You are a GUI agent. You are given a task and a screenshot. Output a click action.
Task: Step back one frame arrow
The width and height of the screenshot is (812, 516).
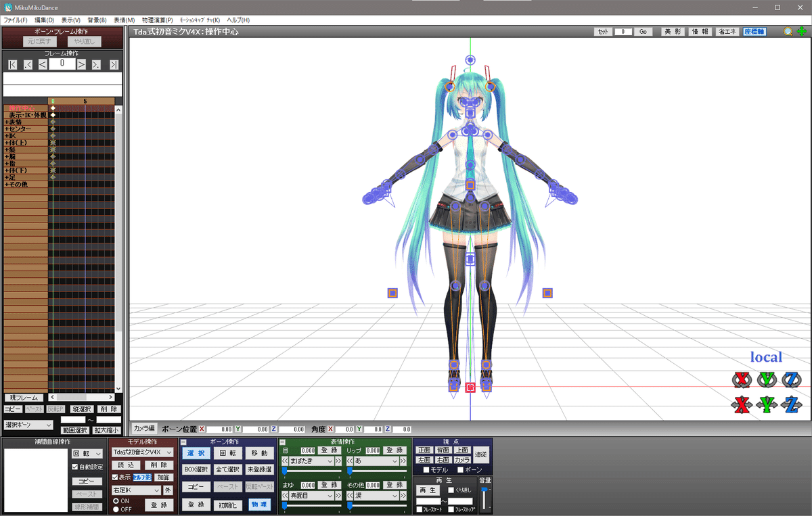pos(42,64)
